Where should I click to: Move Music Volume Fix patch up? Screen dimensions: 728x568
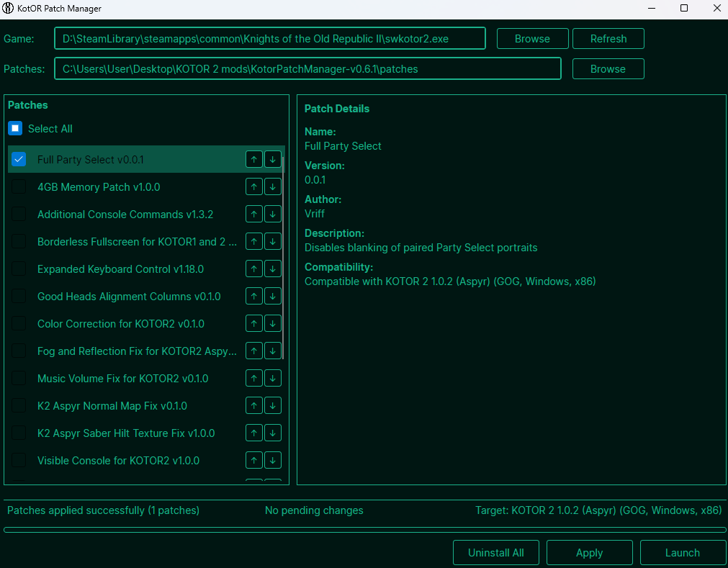(x=254, y=378)
